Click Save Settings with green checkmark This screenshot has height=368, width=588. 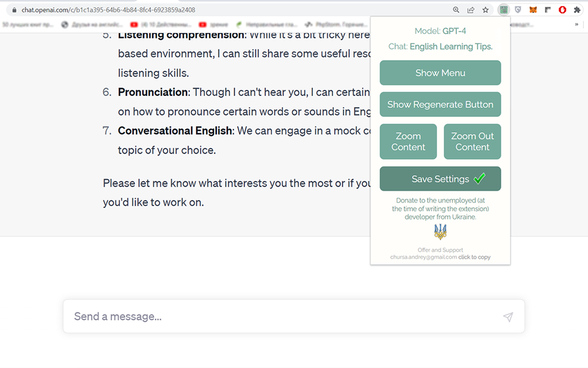click(440, 179)
